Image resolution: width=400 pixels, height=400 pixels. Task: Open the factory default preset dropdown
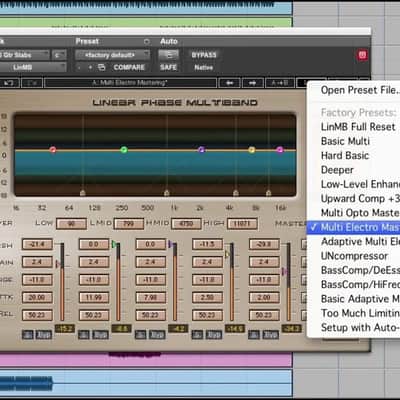[112, 55]
